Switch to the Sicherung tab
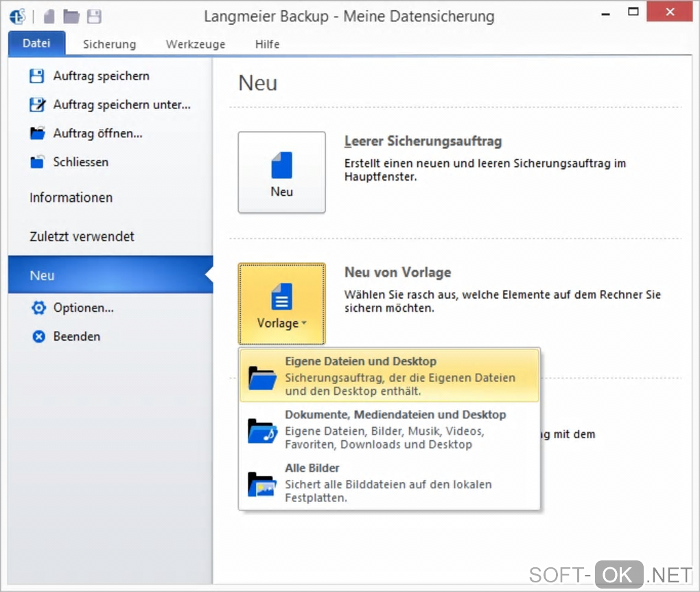This screenshot has height=592, width=700. [x=109, y=44]
